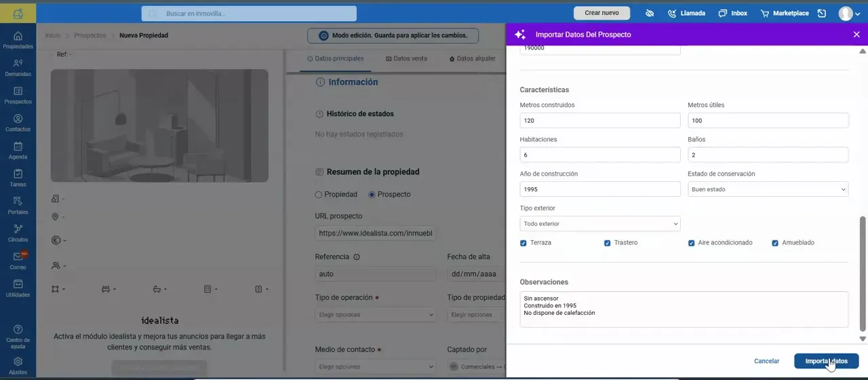The height and width of the screenshot is (380, 868).
Task: Open the Marketplace cart
Action: [x=785, y=13]
